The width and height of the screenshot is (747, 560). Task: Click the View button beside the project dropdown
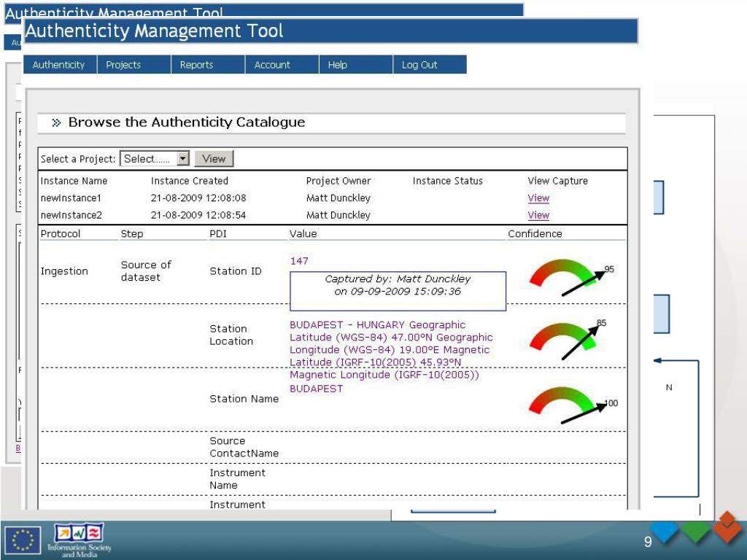pos(214,158)
